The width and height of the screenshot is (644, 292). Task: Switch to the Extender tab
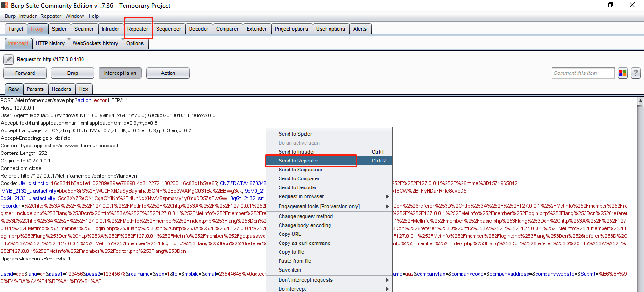[x=256, y=29]
